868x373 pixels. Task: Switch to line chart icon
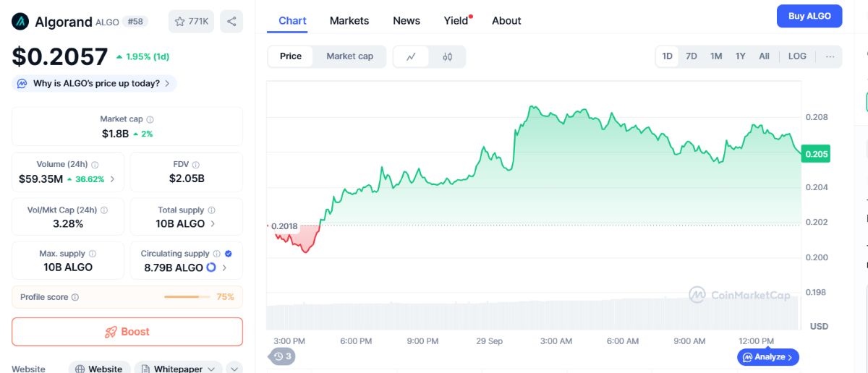(x=412, y=56)
